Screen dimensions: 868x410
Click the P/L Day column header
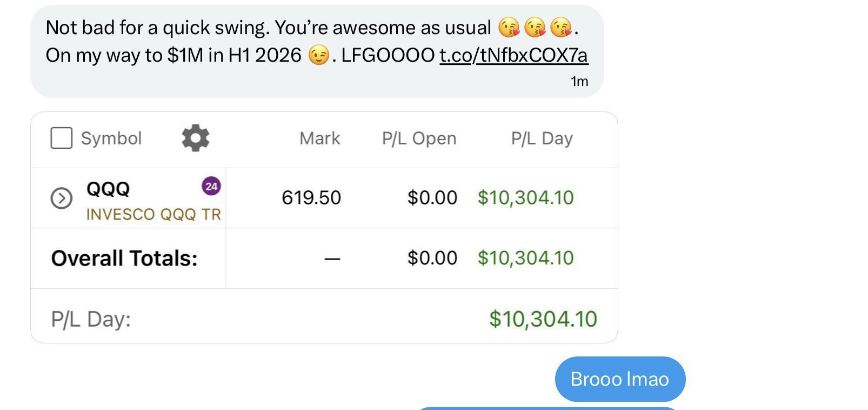click(542, 138)
